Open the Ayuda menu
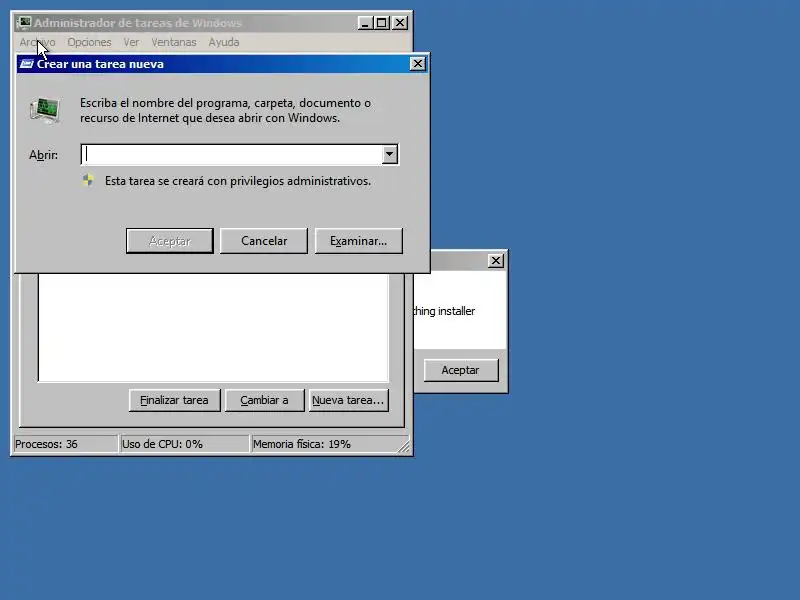 pos(223,42)
